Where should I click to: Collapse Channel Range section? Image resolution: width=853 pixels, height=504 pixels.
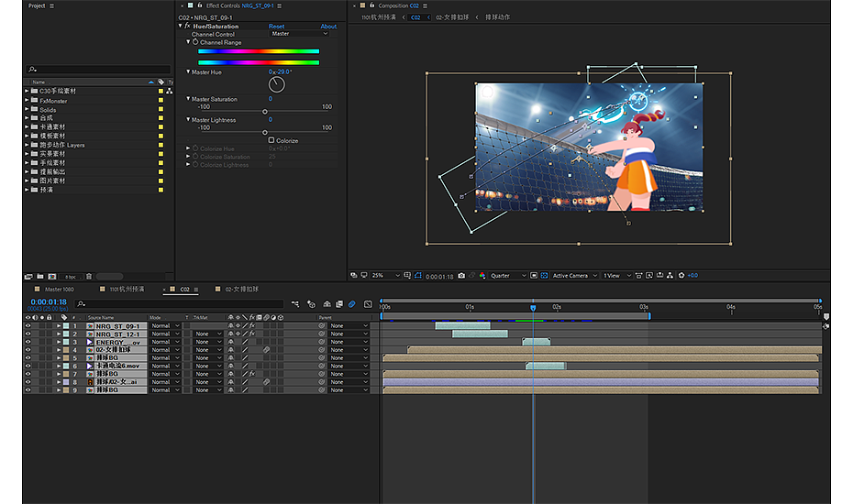[188, 42]
